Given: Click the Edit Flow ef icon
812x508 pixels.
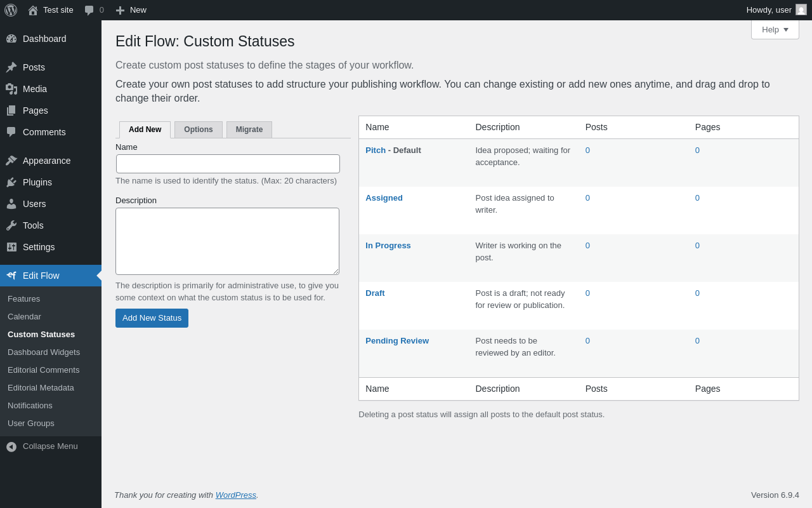Looking at the screenshot, I should [x=11, y=276].
